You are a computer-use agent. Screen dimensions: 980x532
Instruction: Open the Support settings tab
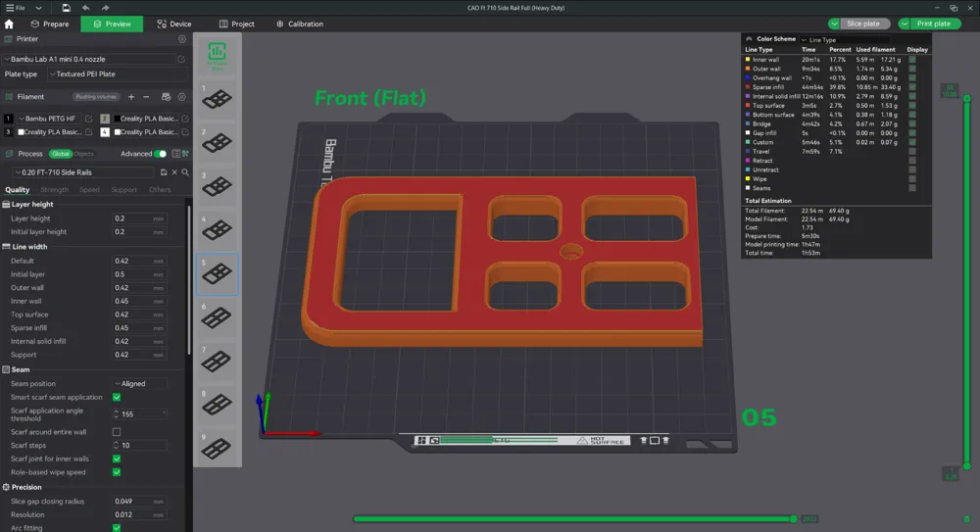point(123,189)
